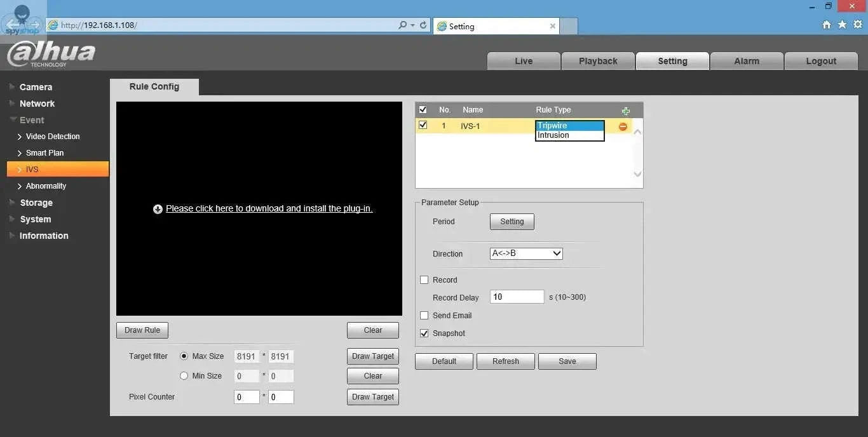868x437 pixels.
Task: Open the Alarm tab
Action: click(746, 61)
